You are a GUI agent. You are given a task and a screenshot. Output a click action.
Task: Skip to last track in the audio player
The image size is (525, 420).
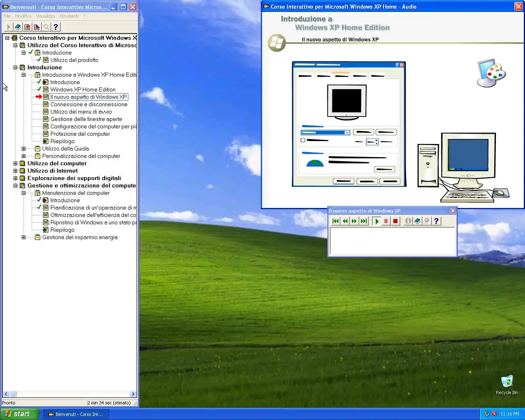point(364,221)
